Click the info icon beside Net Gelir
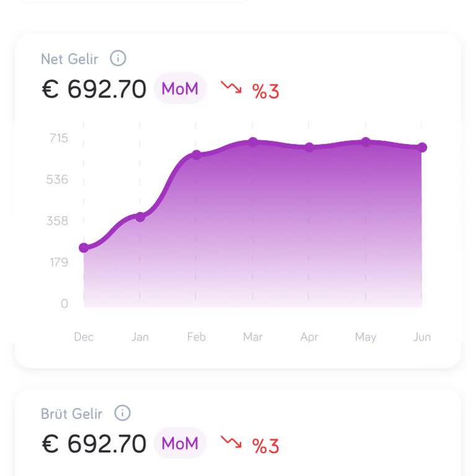The width and height of the screenshot is (476, 476). coord(118,58)
